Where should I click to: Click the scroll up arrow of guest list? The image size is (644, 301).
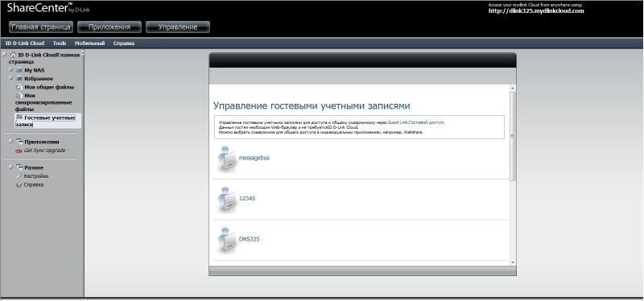point(512,89)
